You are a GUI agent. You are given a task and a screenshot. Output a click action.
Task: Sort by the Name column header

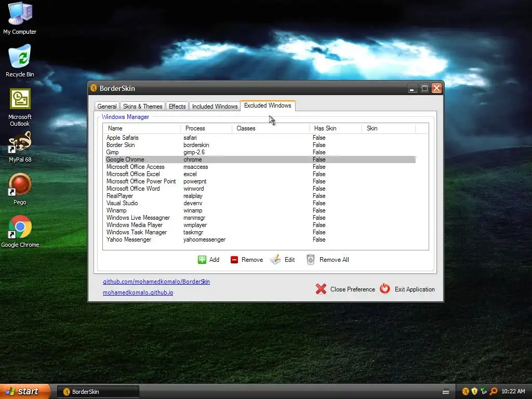[x=142, y=128]
